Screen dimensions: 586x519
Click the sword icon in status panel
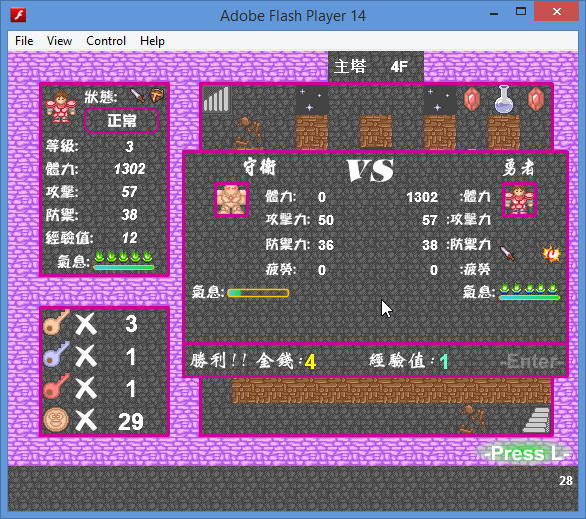138,96
